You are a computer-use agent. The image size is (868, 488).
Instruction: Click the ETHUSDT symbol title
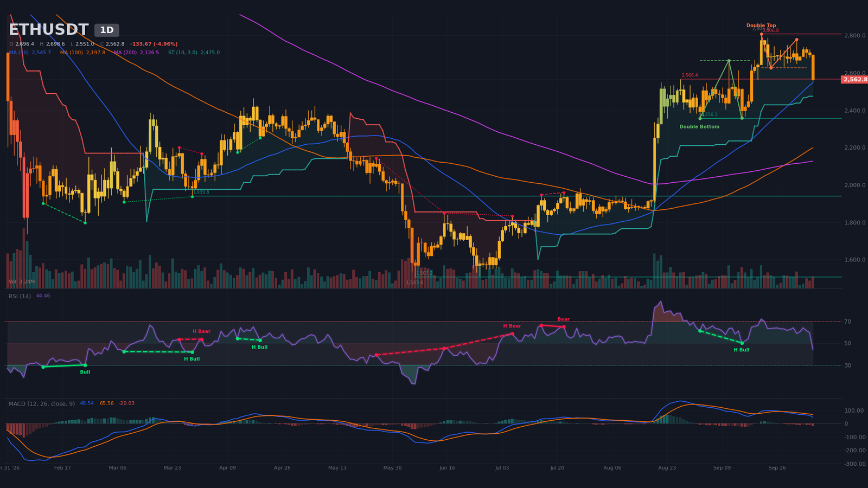coord(48,30)
